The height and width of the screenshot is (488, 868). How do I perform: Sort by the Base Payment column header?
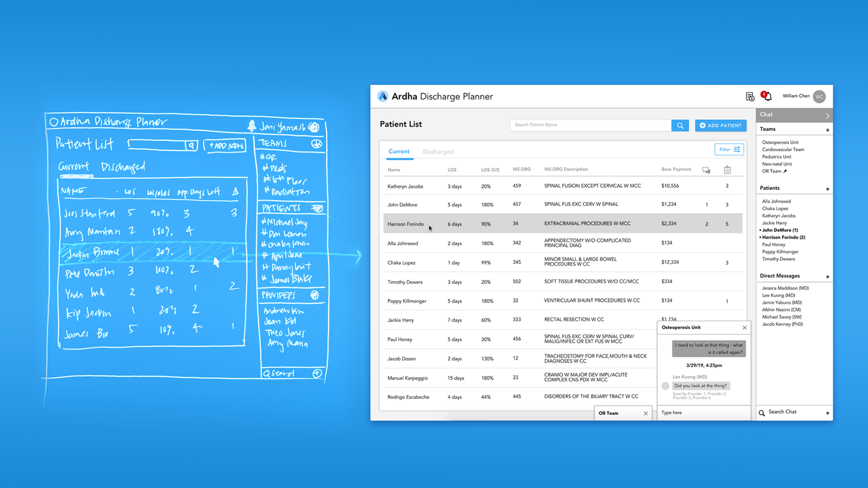[x=676, y=169]
